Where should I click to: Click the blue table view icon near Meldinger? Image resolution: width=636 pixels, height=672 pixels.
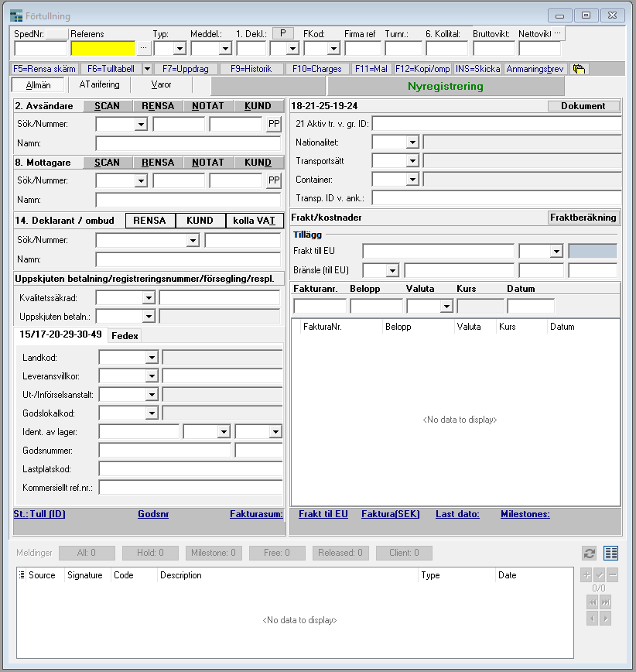[610, 553]
